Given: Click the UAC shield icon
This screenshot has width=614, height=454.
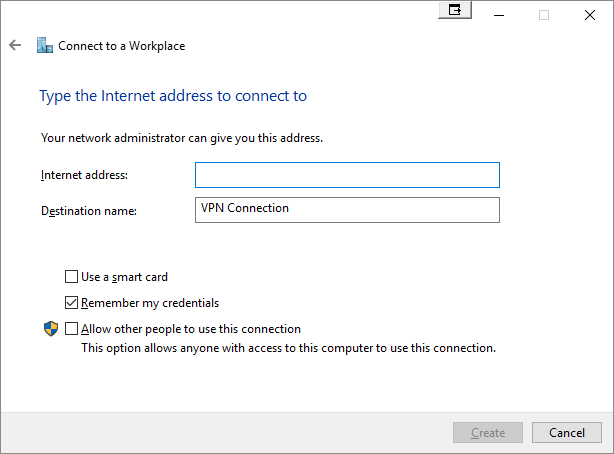Looking at the screenshot, I should (51, 329).
